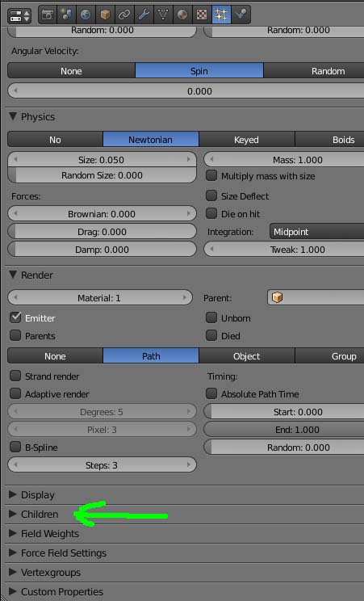Click the Steps: 3 field

pos(102,465)
